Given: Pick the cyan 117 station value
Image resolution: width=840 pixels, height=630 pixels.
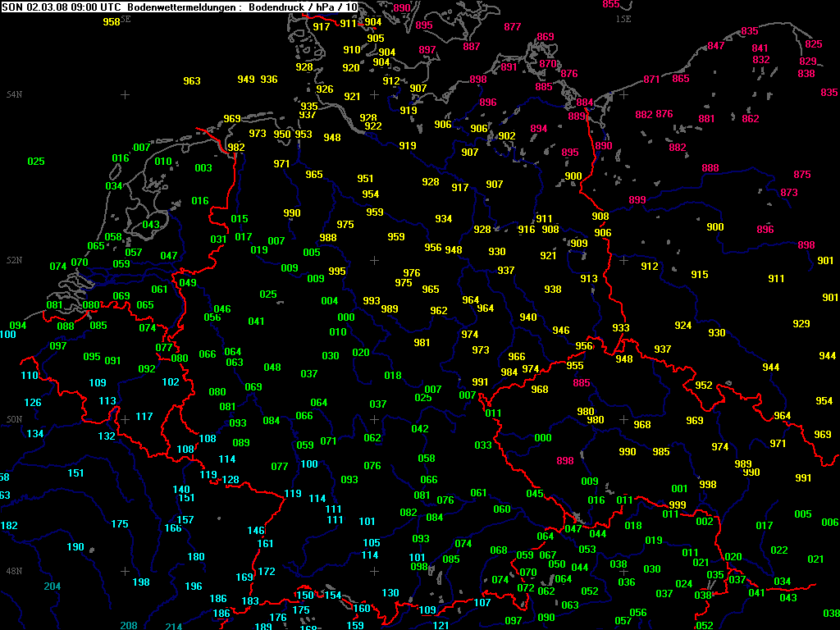Looking at the screenshot, I should (x=144, y=417).
